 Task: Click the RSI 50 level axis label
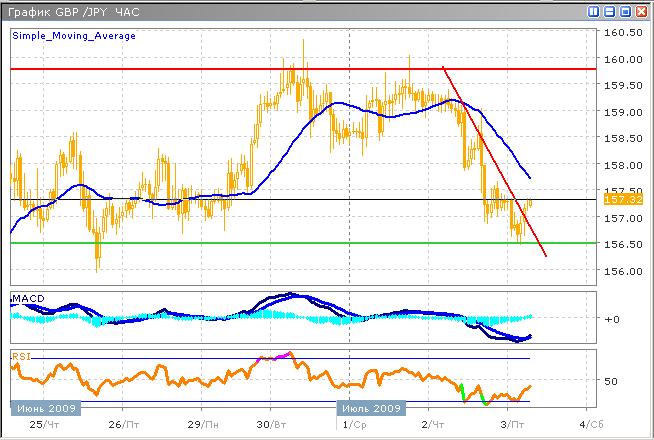(612, 381)
